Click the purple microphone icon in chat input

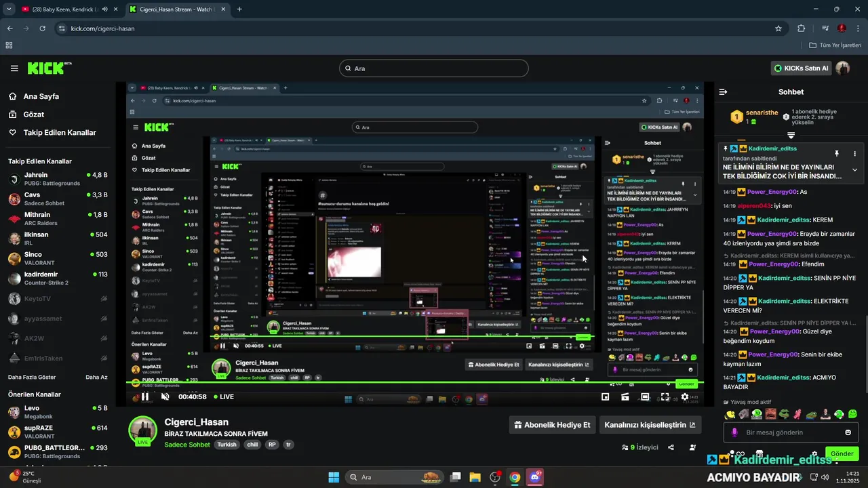coord(734,432)
